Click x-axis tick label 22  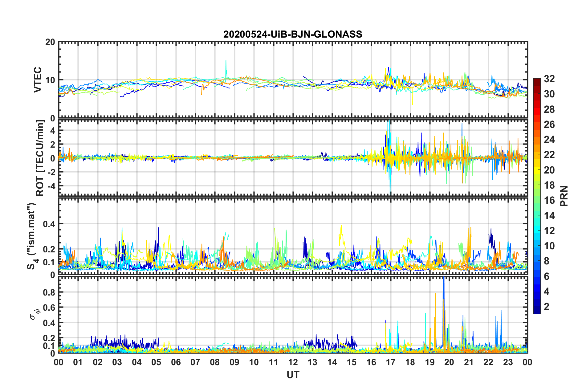pyautogui.click(x=488, y=362)
